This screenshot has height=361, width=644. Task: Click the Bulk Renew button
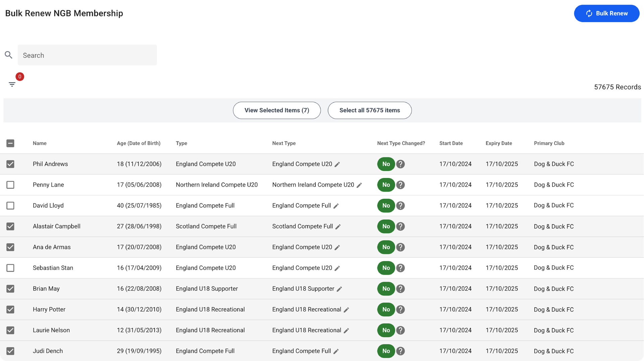(x=606, y=13)
